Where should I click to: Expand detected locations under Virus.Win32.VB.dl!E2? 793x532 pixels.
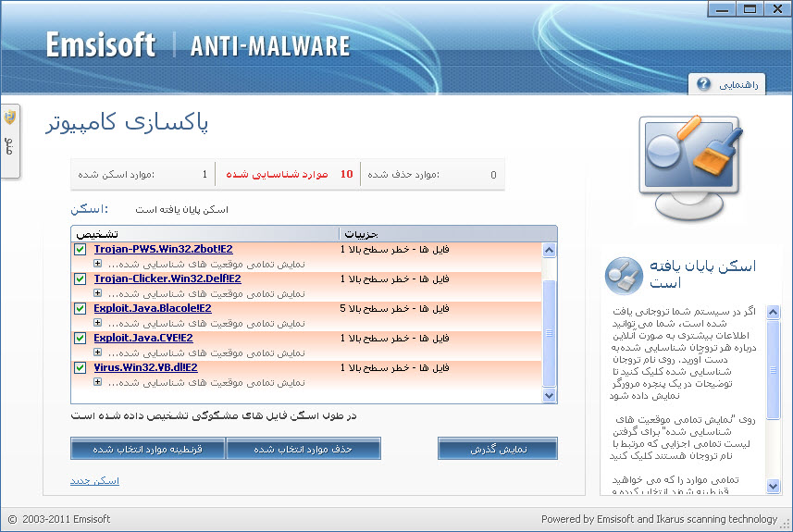(97, 382)
